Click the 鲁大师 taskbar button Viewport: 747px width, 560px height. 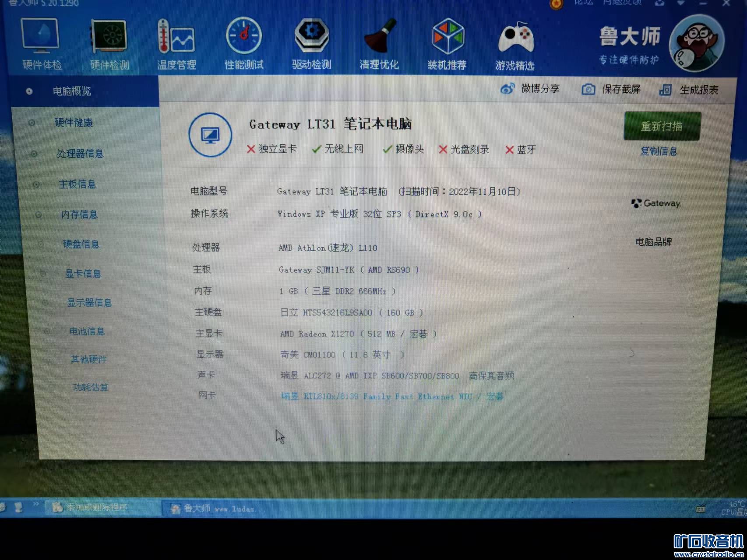(x=219, y=508)
